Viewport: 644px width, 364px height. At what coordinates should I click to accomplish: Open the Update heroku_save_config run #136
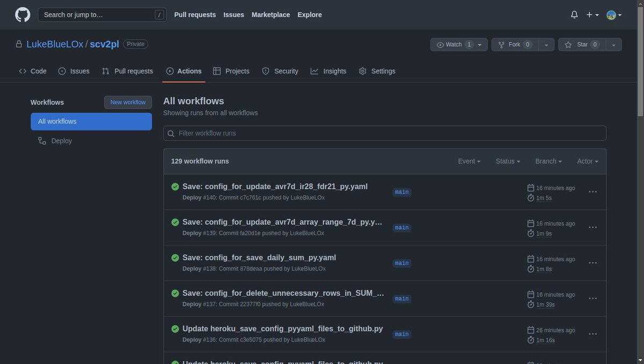click(x=283, y=328)
